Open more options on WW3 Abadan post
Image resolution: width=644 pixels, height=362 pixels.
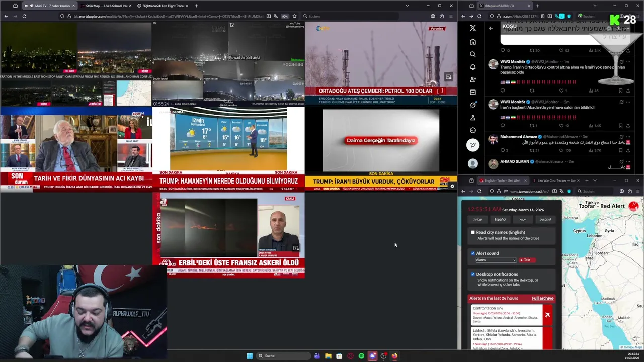point(628,102)
